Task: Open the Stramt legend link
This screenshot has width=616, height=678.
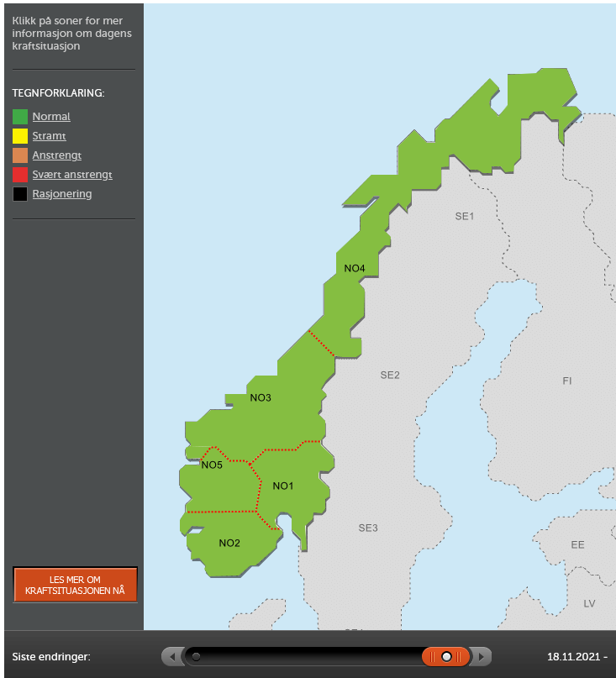Action: tap(49, 136)
